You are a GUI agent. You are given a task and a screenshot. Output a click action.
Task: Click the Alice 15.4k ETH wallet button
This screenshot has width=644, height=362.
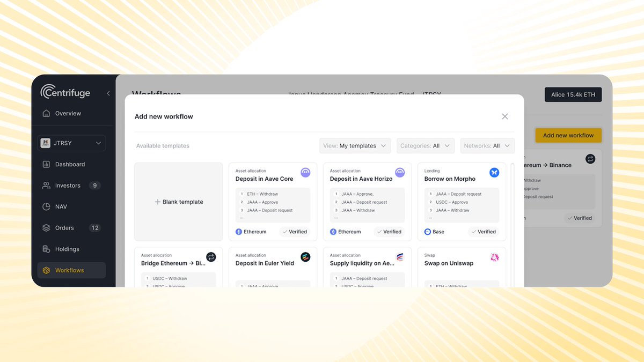[x=573, y=95]
